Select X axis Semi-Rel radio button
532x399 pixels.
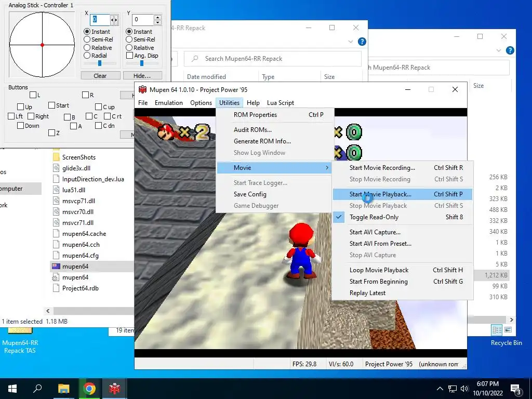[87, 39]
